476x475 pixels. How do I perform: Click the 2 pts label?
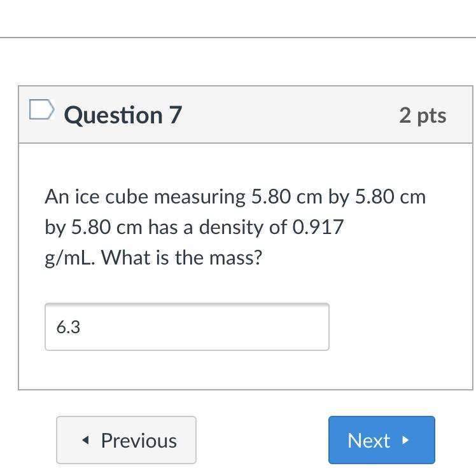pyautogui.click(x=423, y=115)
